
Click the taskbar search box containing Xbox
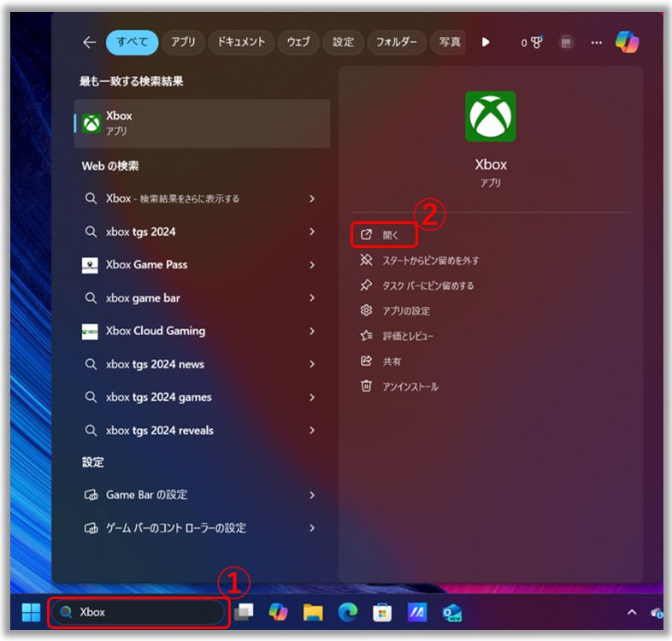tap(138, 612)
